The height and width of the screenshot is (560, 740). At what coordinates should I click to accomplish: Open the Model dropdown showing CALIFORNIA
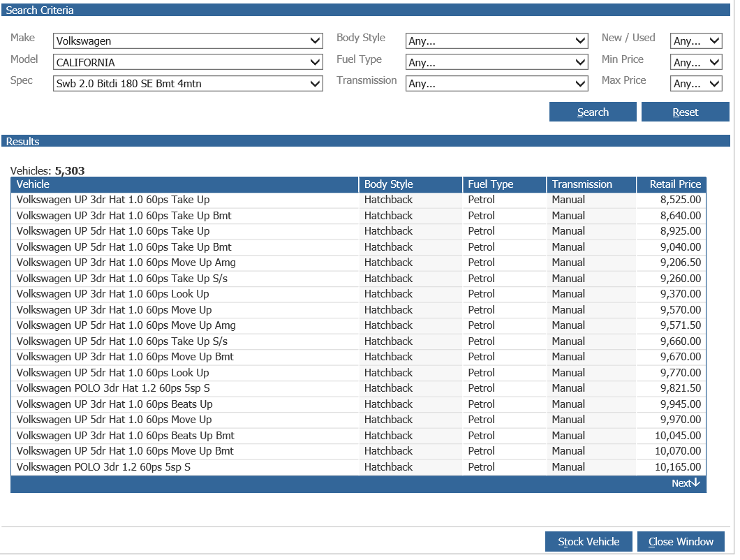pyautogui.click(x=188, y=62)
